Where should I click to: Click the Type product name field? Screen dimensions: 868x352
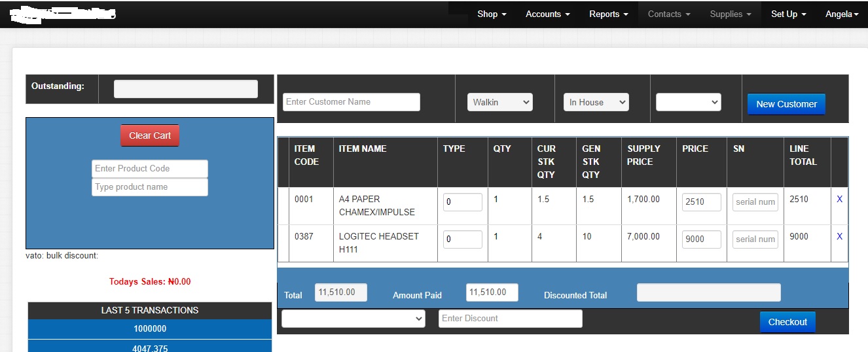[x=150, y=187]
